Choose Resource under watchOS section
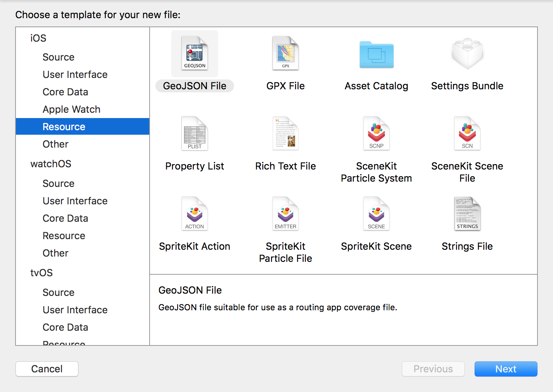 tap(64, 236)
